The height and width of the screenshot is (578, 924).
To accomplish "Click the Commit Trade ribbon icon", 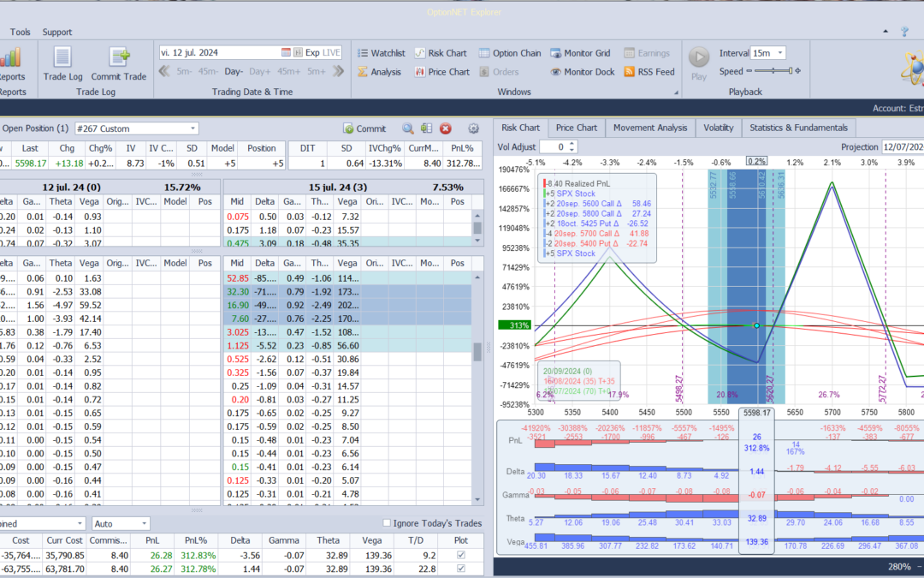I will (x=119, y=57).
